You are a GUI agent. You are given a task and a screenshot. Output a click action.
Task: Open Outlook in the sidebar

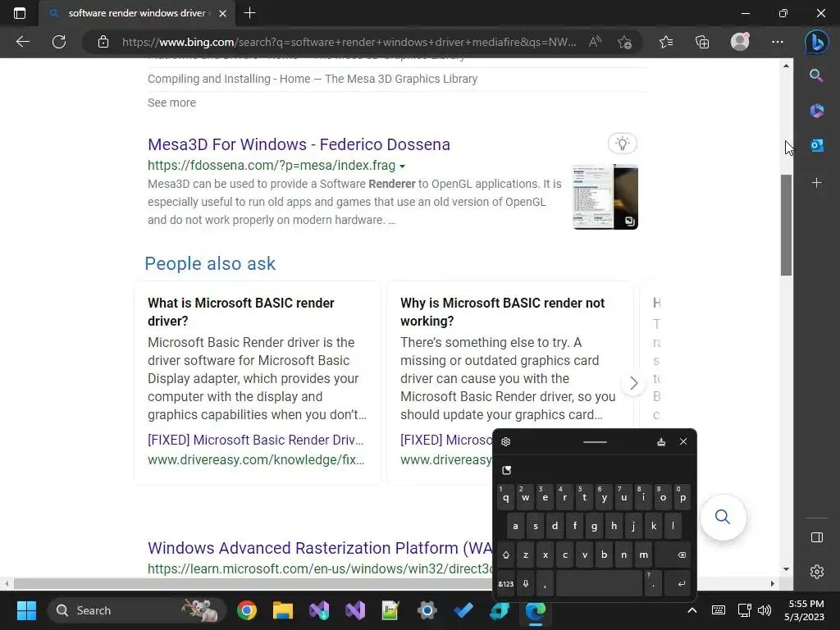pyautogui.click(x=816, y=145)
